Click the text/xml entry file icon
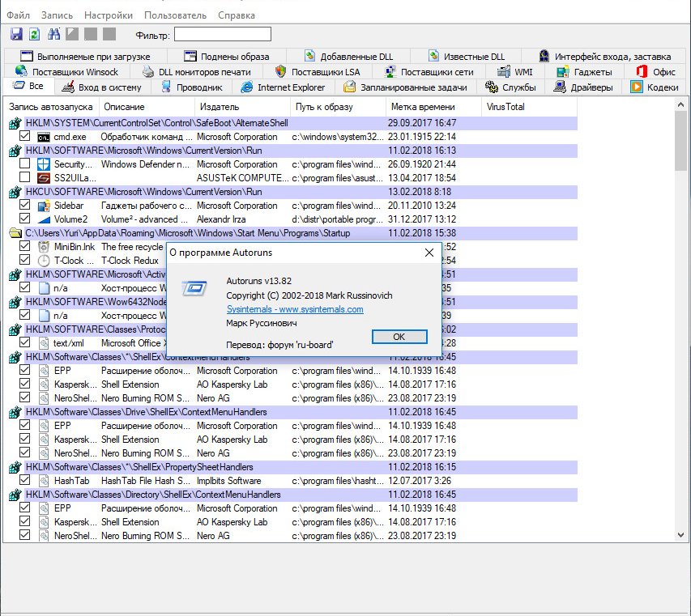Screen dimensions: 691x616 coord(44,343)
